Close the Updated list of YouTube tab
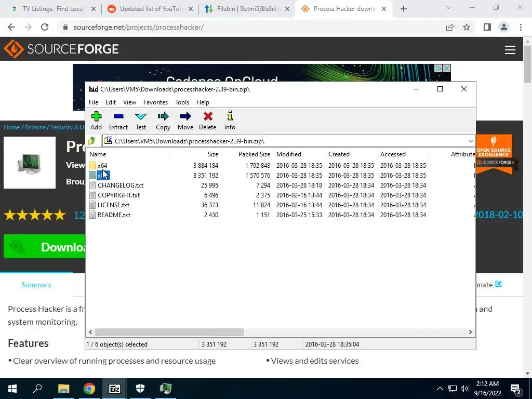This screenshot has height=399, width=532. coord(191,9)
